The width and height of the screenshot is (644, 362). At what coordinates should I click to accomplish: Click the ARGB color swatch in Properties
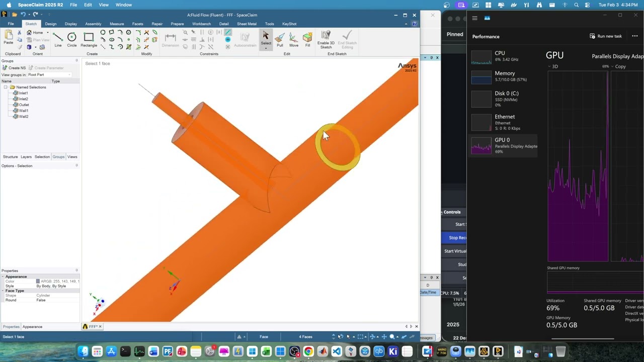click(38, 281)
